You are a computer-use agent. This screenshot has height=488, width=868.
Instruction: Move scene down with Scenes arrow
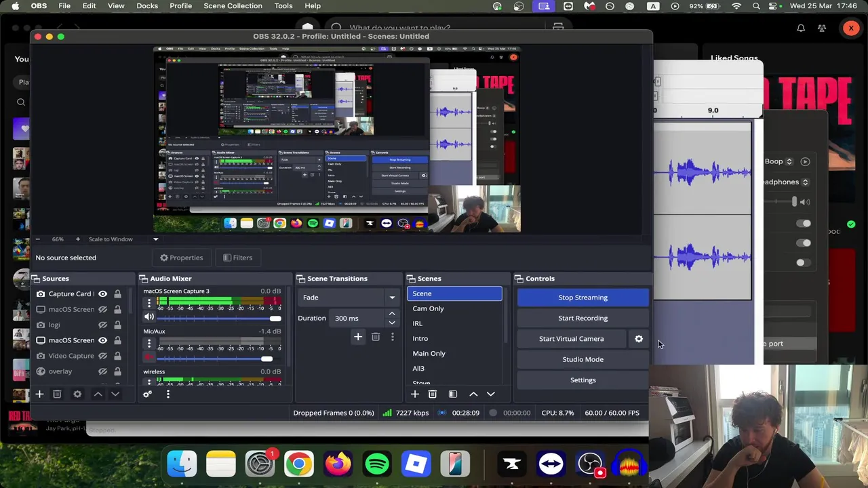[x=491, y=394]
